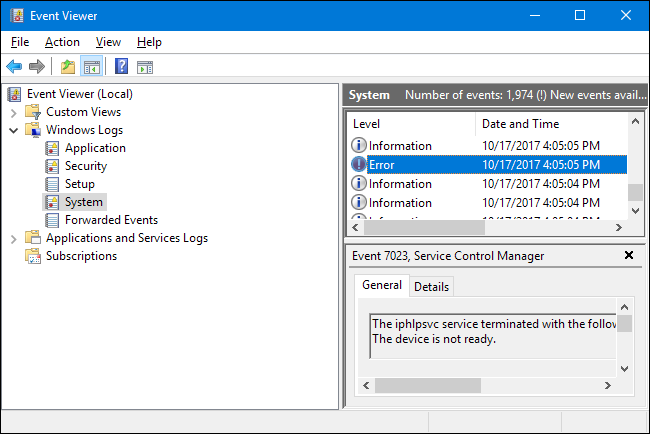This screenshot has height=434, width=650.
Task: Click the Forward arrow toolbar icon
Action: pos(36,67)
